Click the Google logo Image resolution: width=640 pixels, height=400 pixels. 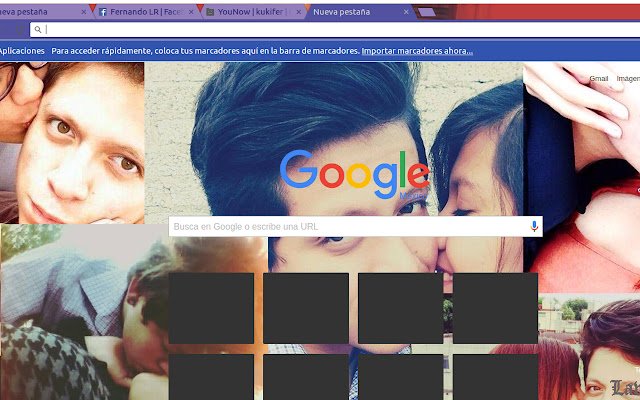click(355, 174)
